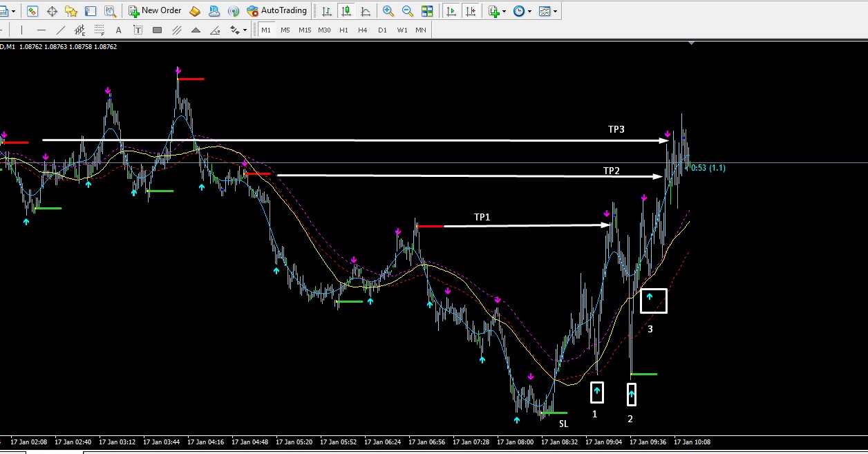Open the Terminal panel icon
The image size is (868, 454).
point(91,11)
